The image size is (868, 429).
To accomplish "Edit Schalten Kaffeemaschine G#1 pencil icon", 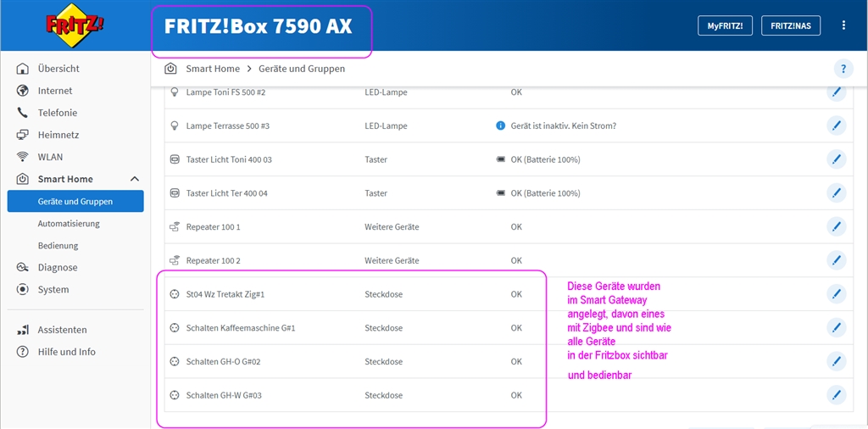I will click(837, 328).
